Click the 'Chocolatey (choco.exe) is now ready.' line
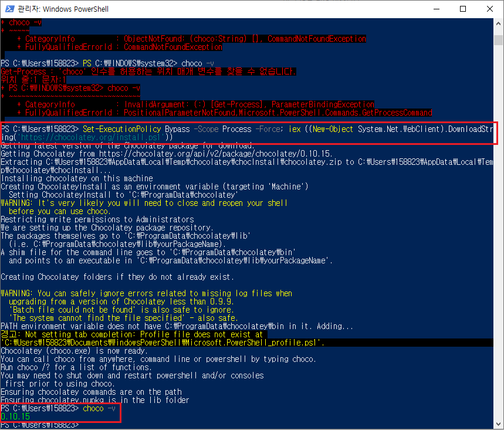The height and width of the screenshot is (430, 504). pyautogui.click(x=75, y=351)
